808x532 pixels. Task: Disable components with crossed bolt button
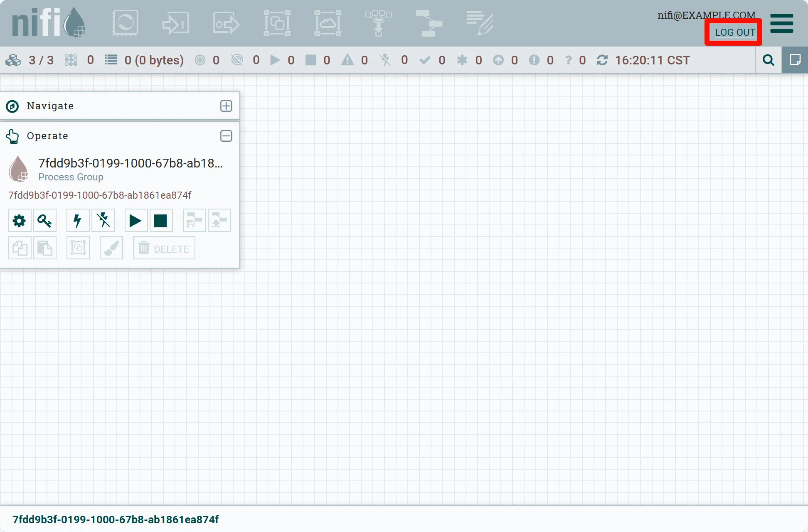click(x=103, y=221)
